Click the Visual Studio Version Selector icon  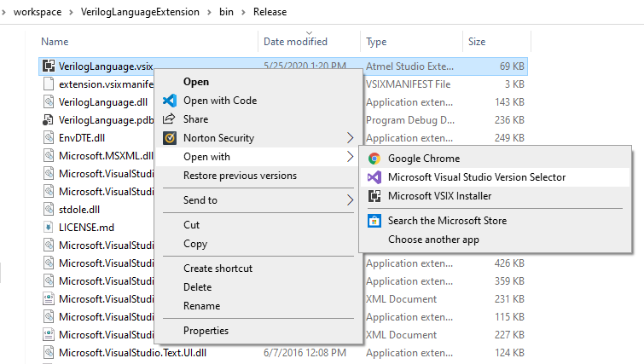374,177
